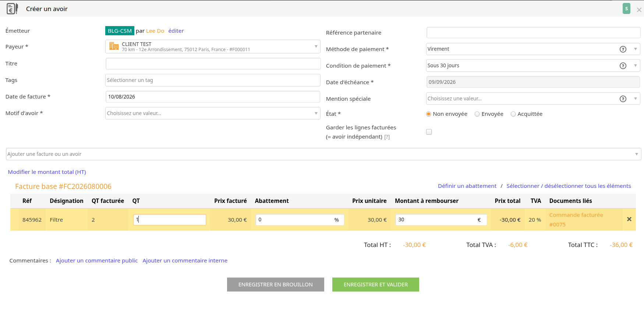Click the Facture base #FC2026080006 heading
Image resolution: width=644 pixels, height=311 pixels.
coord(63,186)
